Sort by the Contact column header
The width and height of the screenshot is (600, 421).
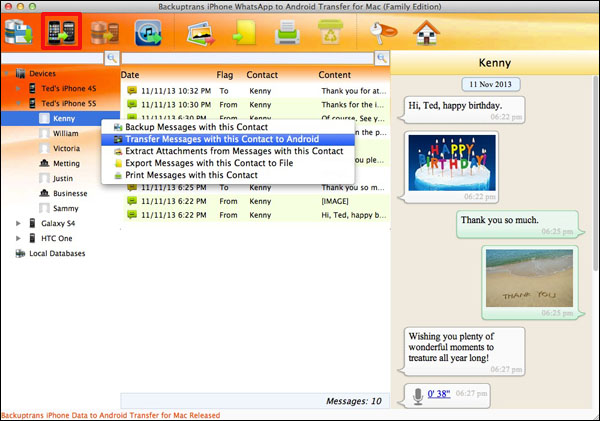click(x=262, y=75)
